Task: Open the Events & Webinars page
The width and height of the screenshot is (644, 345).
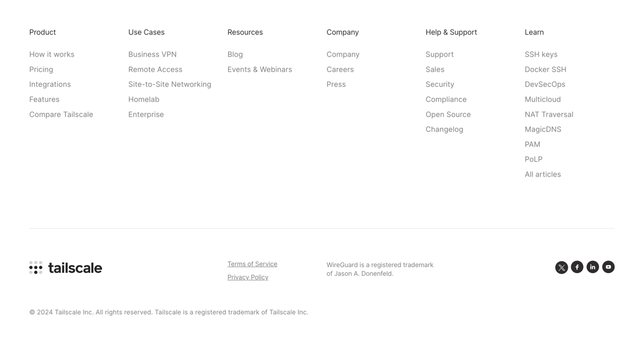Action: 260,69
